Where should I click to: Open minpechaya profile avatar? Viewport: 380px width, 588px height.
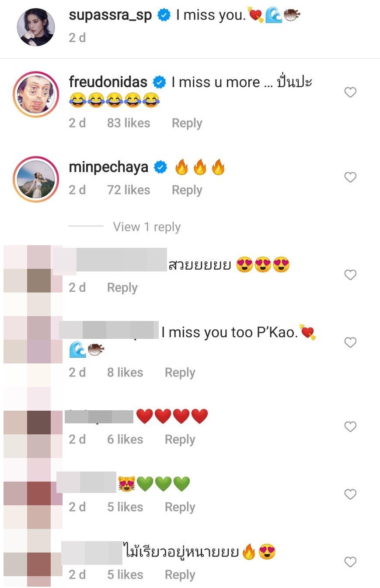click(36, 179)
